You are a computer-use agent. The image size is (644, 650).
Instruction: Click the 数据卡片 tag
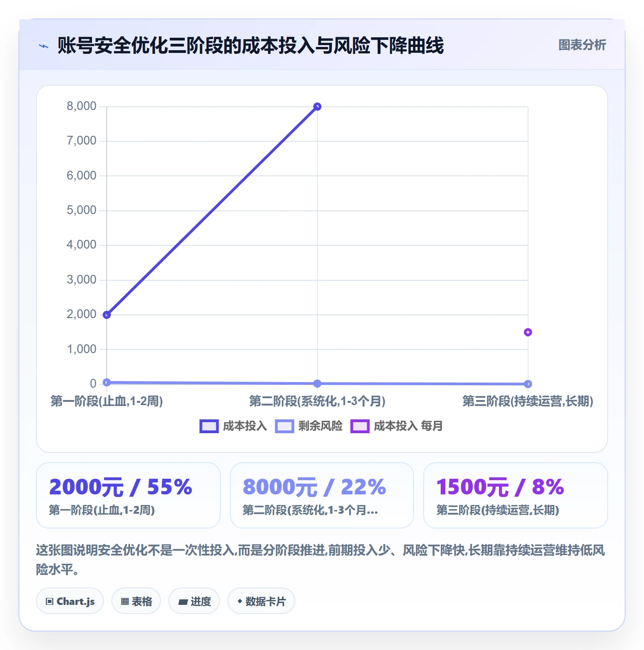tap(261, 601)
